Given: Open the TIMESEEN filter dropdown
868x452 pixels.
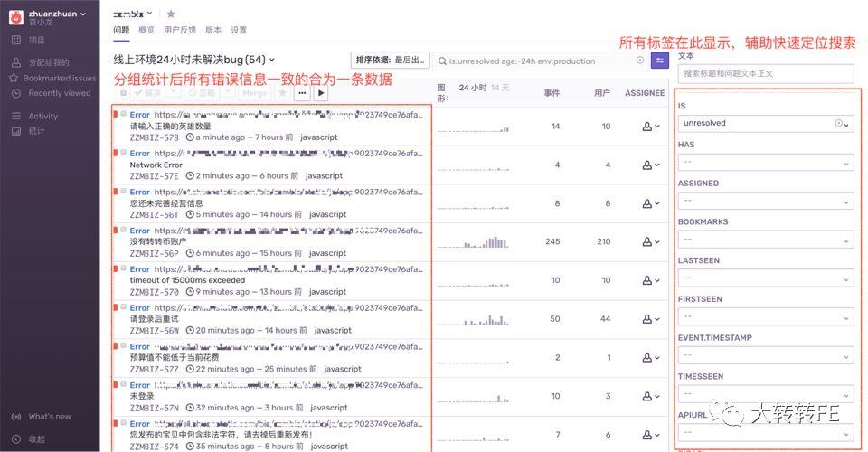Looking at the screenshot, I should click(766, 394).
